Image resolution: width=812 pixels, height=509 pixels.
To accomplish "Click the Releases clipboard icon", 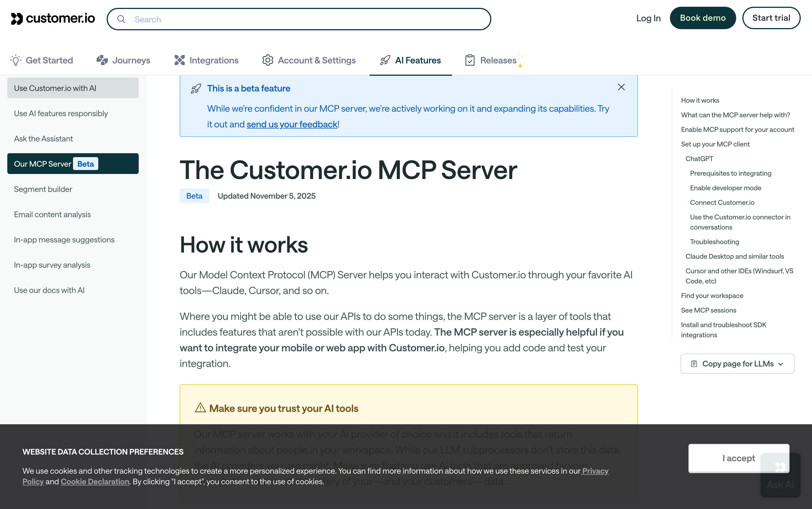I will tap(470, 60).
